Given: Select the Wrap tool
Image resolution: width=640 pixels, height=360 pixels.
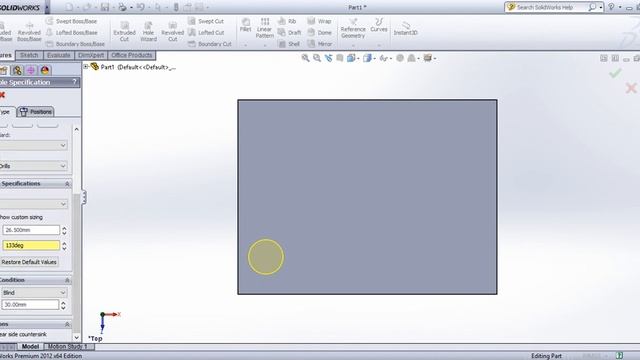Looking at the screenshot, I should pyautogui.click(x=319, y=21).
